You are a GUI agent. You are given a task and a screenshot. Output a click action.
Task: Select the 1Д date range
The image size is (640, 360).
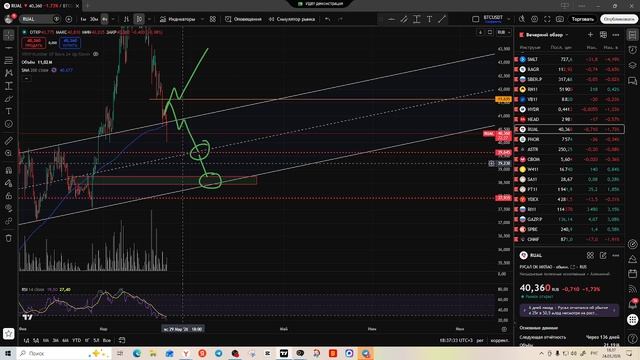[x=26, y=340]
